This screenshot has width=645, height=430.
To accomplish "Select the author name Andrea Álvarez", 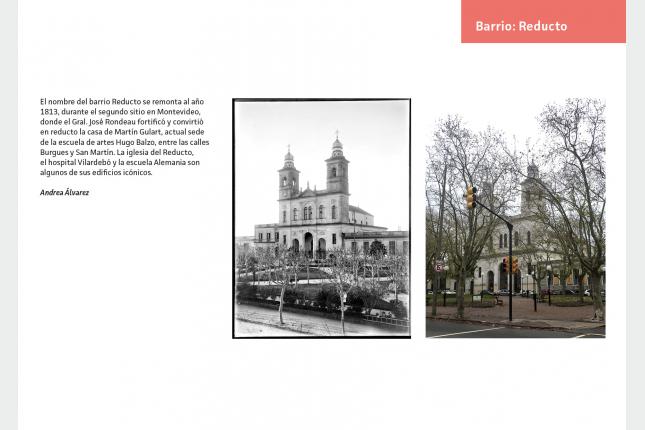I will coord(65,193).
